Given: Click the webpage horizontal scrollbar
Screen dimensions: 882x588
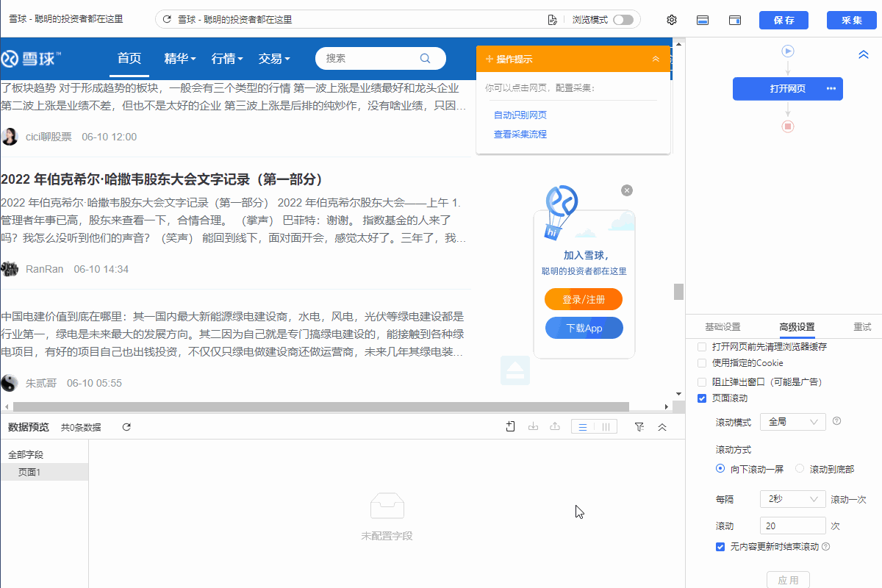Looking at the screenshot, I should point(321,406).
